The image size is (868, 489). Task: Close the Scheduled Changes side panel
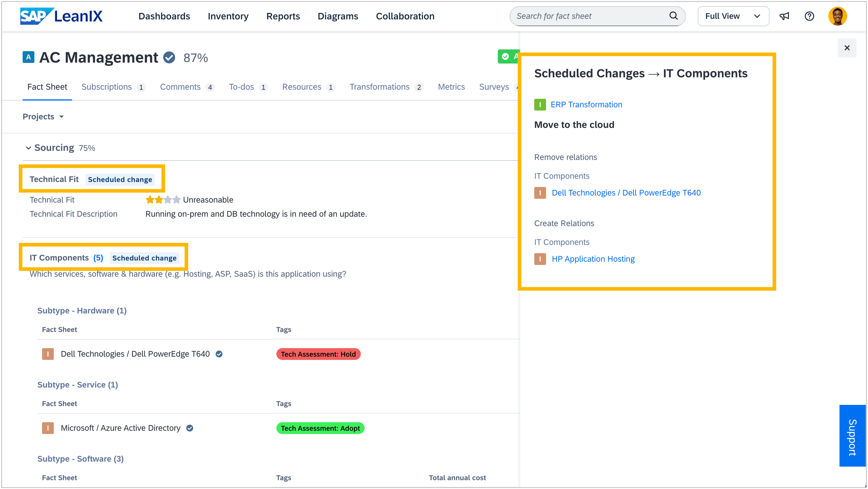coord(847,48)
